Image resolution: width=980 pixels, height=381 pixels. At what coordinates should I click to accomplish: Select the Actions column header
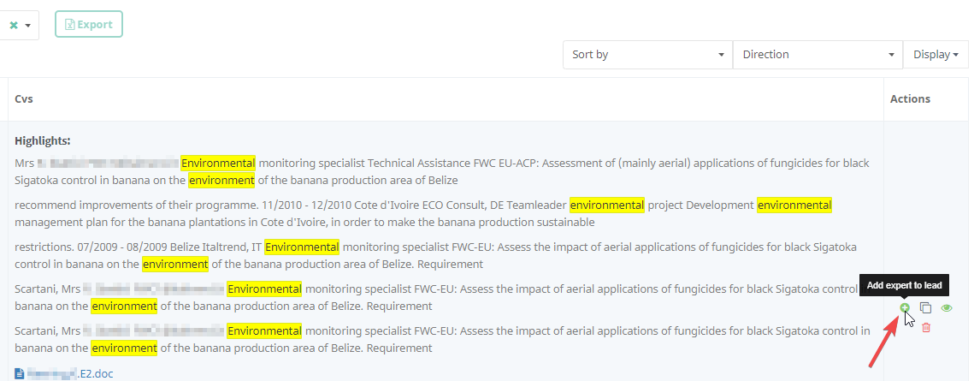click(910, 99)
